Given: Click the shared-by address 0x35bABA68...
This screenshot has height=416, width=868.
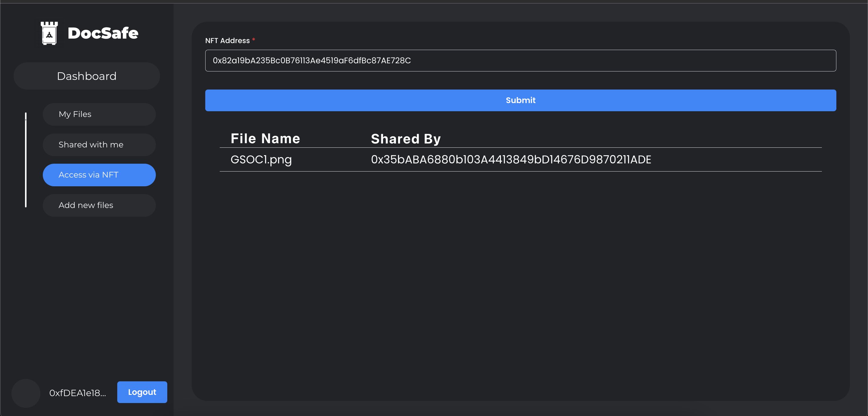Looking at the screenshot, I should tap(511, 159).
